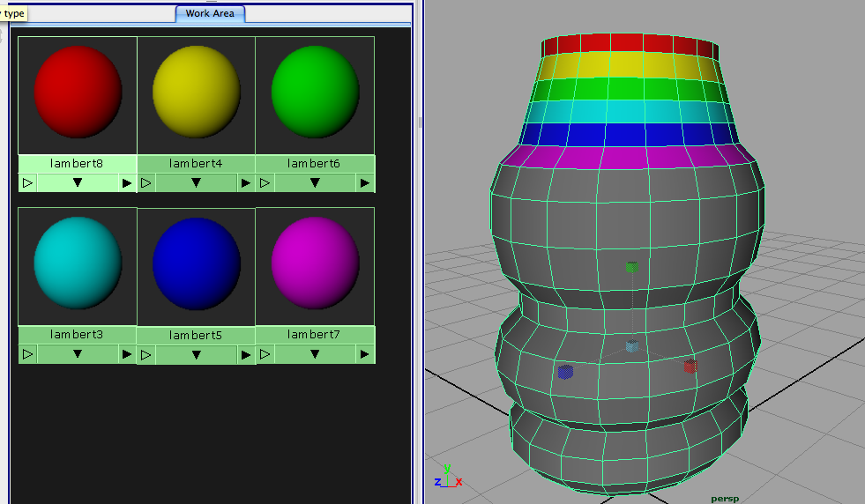
Task: Click the center cyan manipulator handle
Action: coord(632,346)
